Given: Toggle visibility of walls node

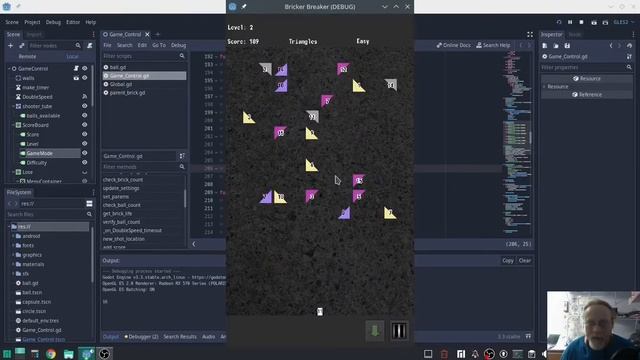Looking at the screenshot, I should pyautogui.click(x=84, y=78).
